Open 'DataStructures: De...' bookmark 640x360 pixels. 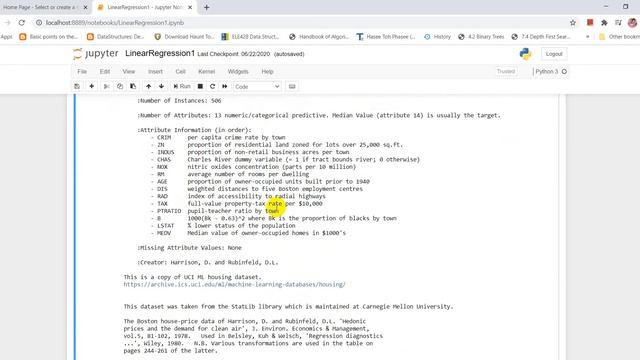[x=116, y=37]
